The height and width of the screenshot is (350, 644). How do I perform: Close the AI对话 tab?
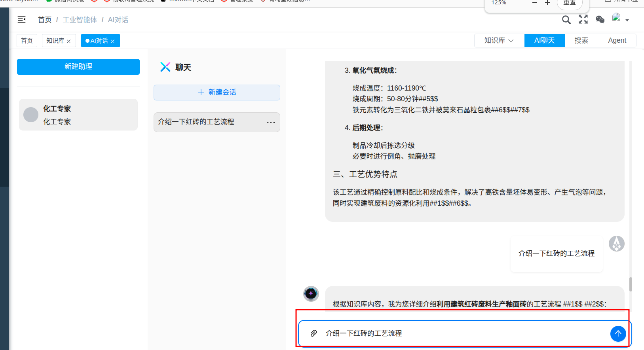[x=113, y=41]
